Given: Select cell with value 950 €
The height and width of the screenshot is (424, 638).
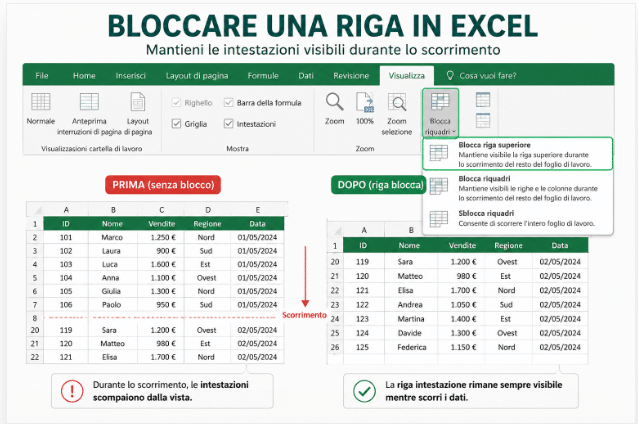Looking at the screenshot, I should tap(162, 304).
